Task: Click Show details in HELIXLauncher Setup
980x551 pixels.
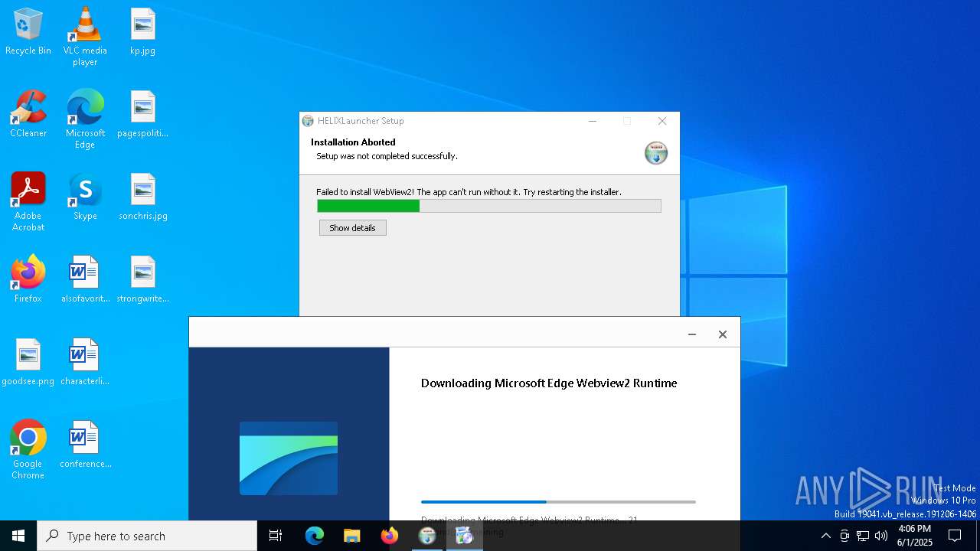Action: 352,228
